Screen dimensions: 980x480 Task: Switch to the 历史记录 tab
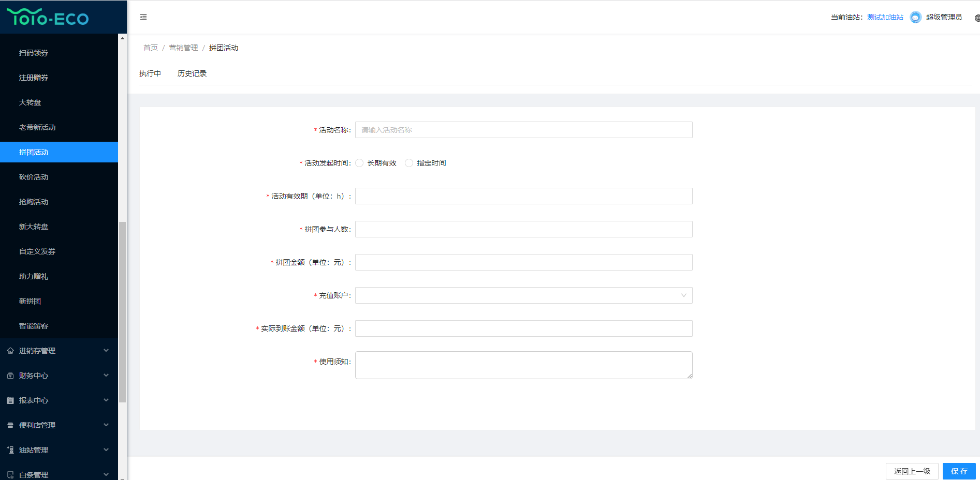point(192,73)
